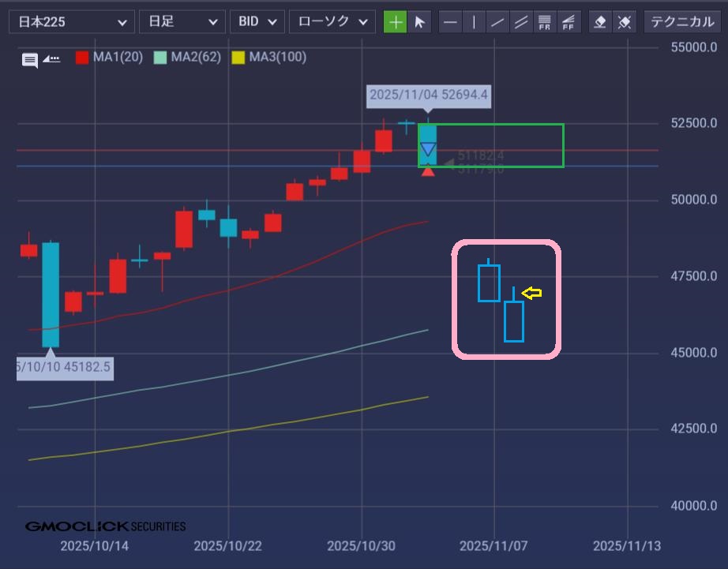
Task: Select the Fibonacci retracement FR tool
Action: (x=544, y=21)
